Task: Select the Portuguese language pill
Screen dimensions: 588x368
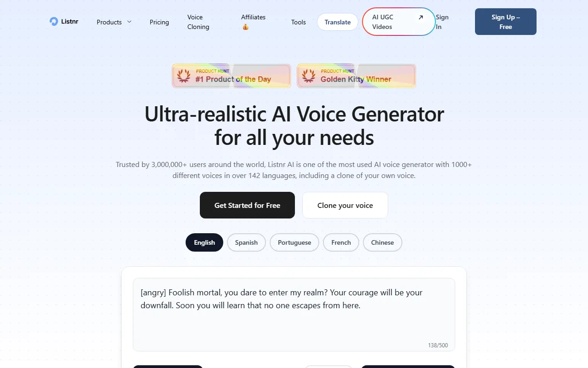Action: [x=294, y=242]
